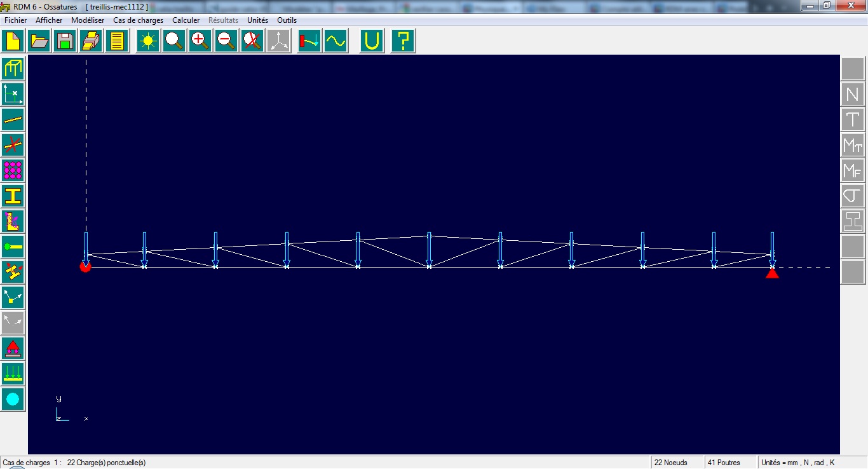Show shear force with the T button
Screen dimensions: 868x469
click(x=853, y=119)
